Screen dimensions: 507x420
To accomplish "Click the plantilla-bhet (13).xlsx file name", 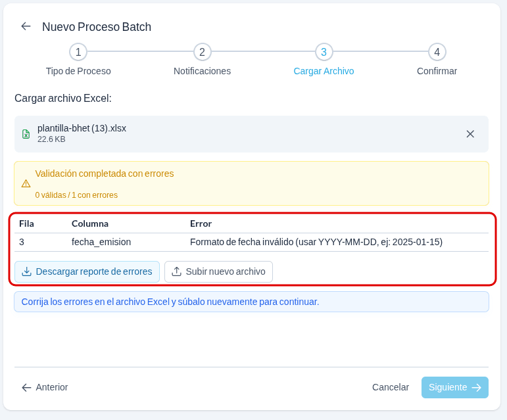I will [82, 128].
